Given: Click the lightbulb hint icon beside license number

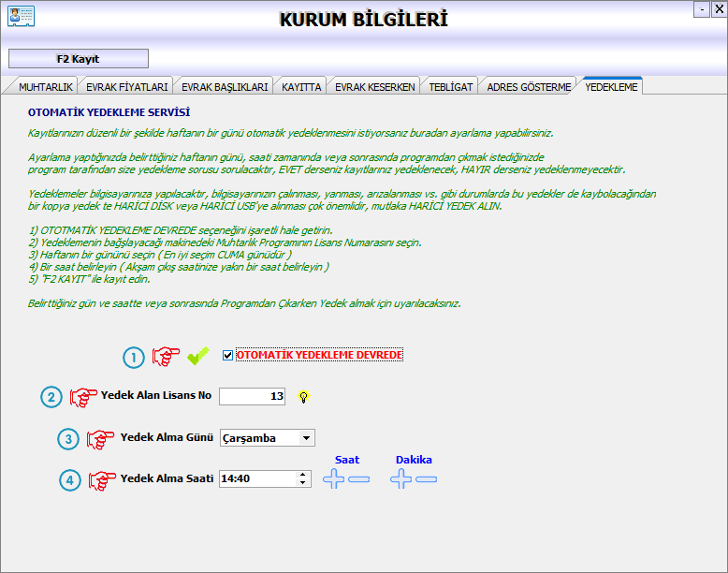Looking at the screenshot, I should tap(303, 396).
